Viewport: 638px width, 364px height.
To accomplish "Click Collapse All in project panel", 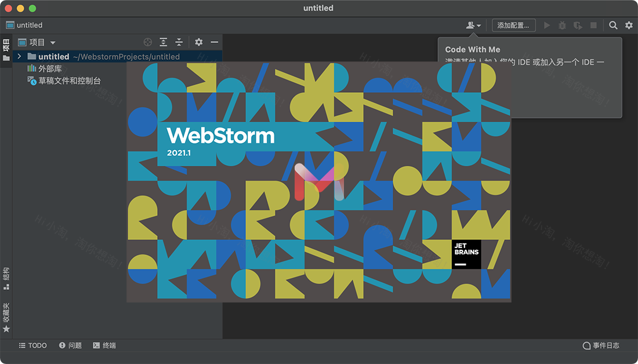I will point(179,42).
